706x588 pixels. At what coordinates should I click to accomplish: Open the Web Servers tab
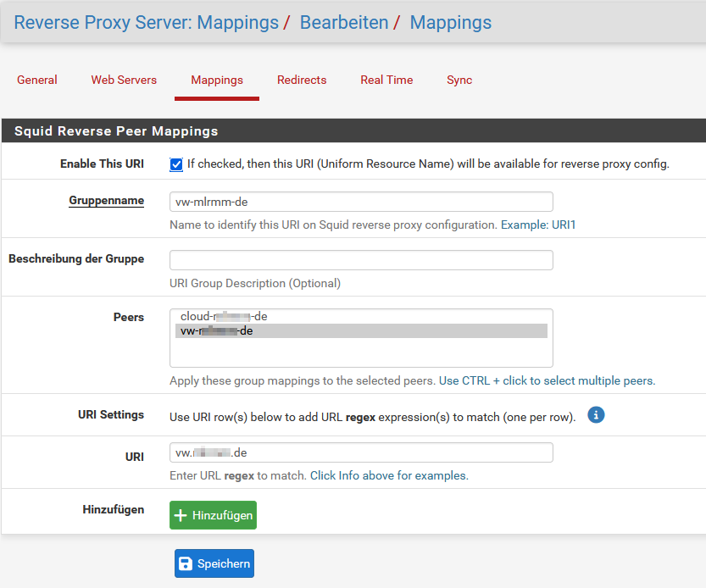pos(124,80)
